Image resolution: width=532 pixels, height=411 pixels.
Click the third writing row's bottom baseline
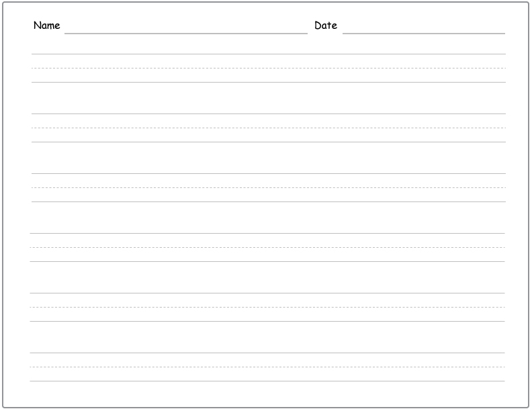[269, 201]
